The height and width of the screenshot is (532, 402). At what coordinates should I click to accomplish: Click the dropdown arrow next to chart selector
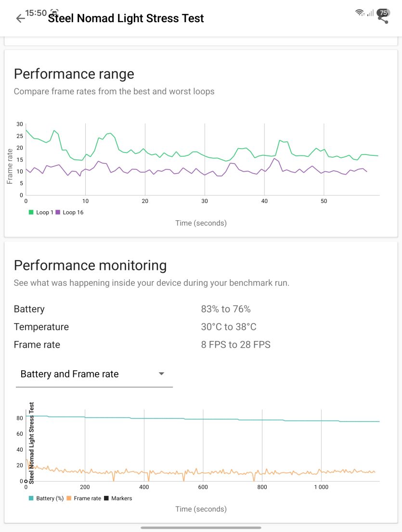tap(162, 374)
